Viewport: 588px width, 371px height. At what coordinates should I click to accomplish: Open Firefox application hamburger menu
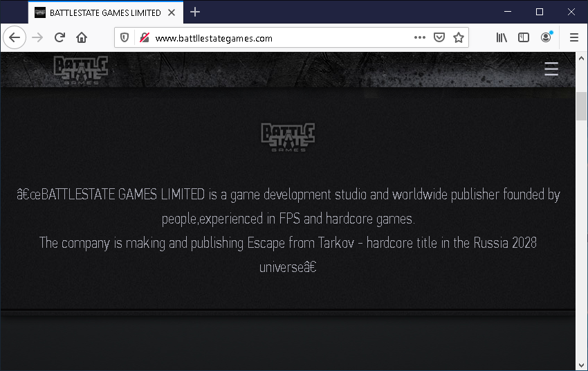(573, 38)
